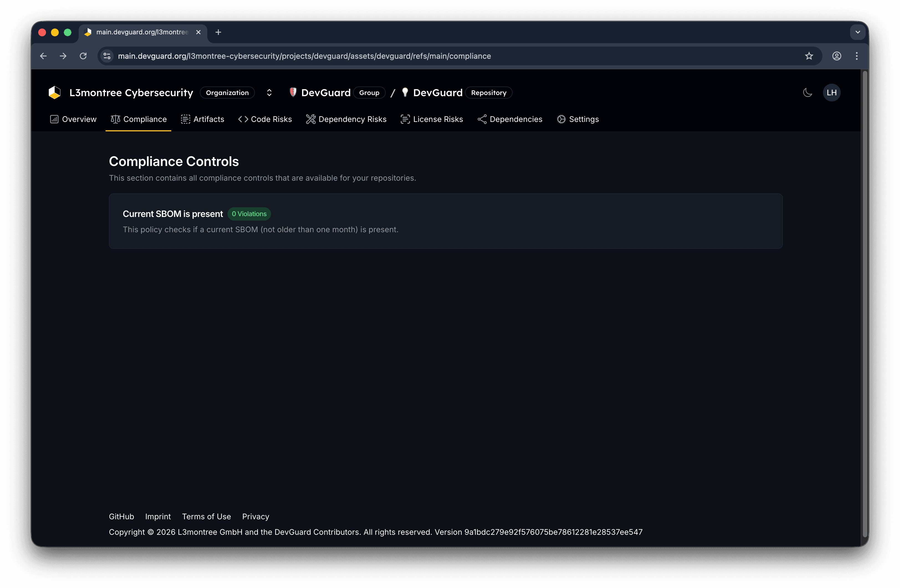Click the 0 Violations badge
This screenshot has height=588, width=900.
(249, 214)
